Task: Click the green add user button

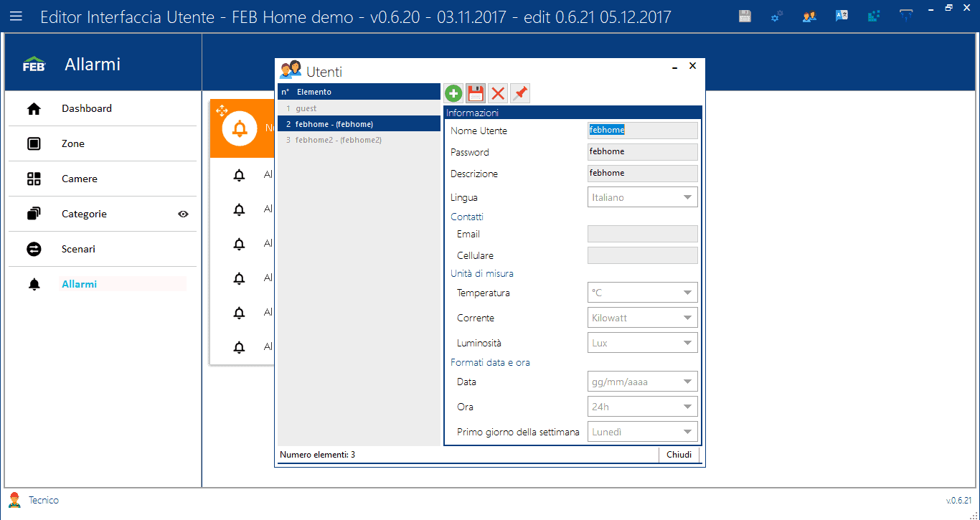Action: 453,93
